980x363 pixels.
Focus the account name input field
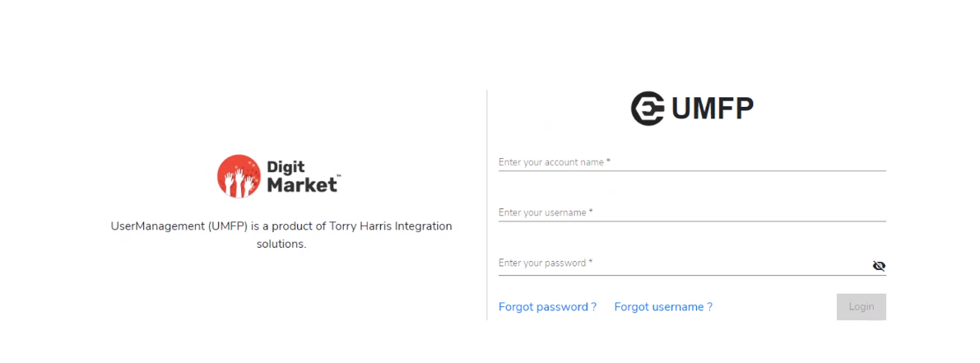pos(692,162)
